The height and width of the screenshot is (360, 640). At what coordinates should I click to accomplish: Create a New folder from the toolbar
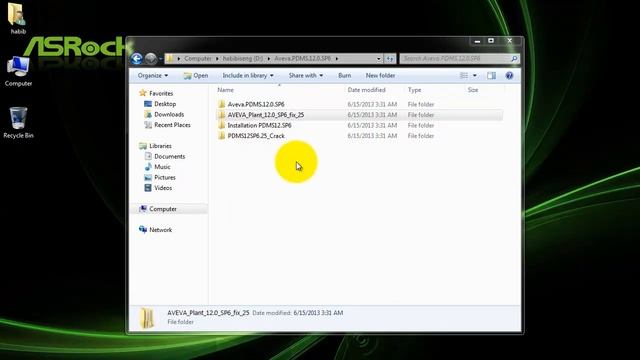380,76
